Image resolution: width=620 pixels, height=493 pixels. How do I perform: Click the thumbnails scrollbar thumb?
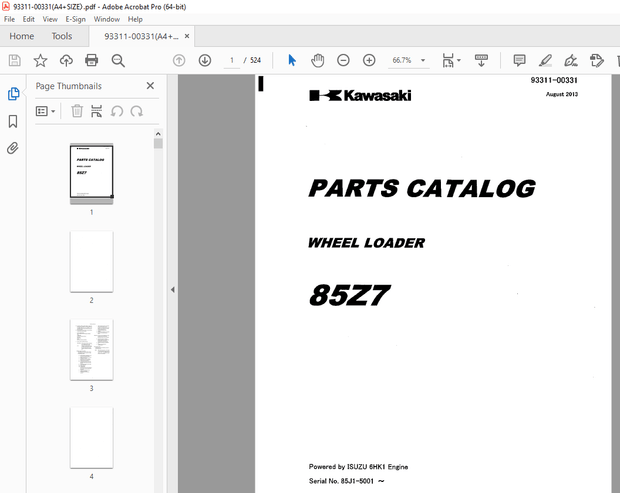click(158, 143)
